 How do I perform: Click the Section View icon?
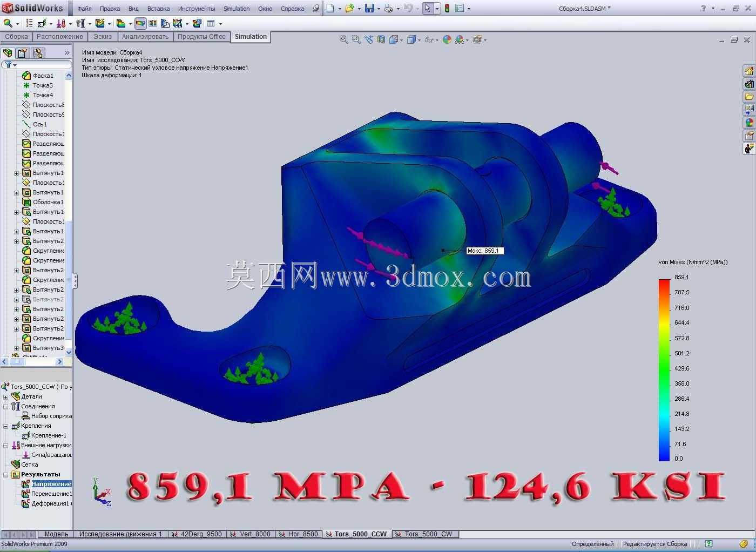pyautogui.click(x=381, y=39)
